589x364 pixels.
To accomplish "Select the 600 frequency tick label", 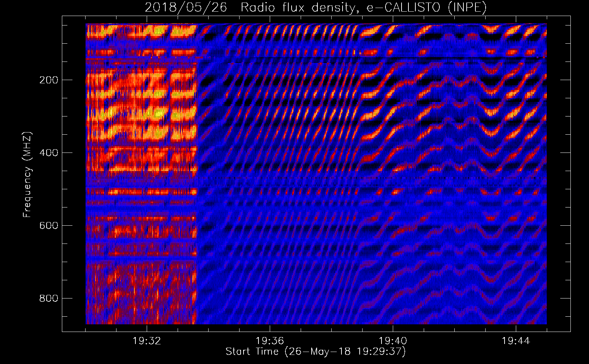I will [x=49, y=226].
